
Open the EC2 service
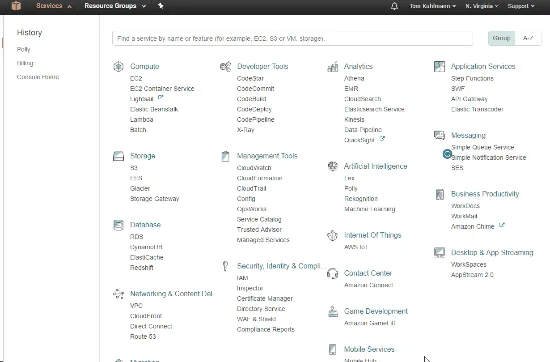[x=136, y=78]
